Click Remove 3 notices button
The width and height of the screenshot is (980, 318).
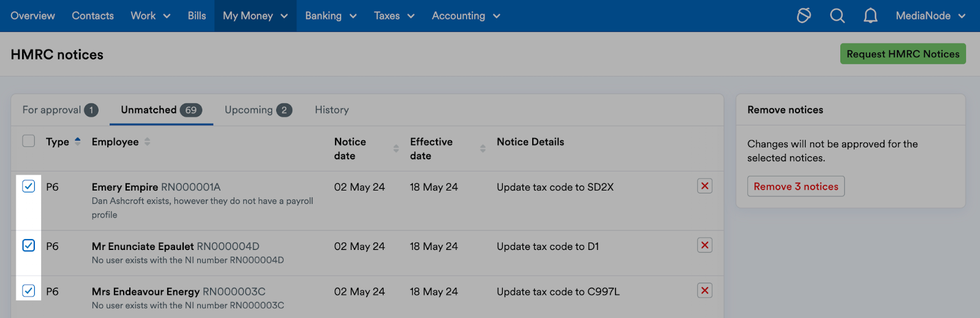coord(796,186)
